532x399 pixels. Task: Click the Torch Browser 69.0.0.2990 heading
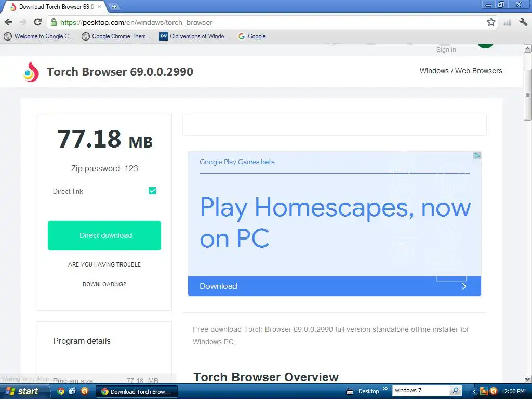(x=120, y=72)
